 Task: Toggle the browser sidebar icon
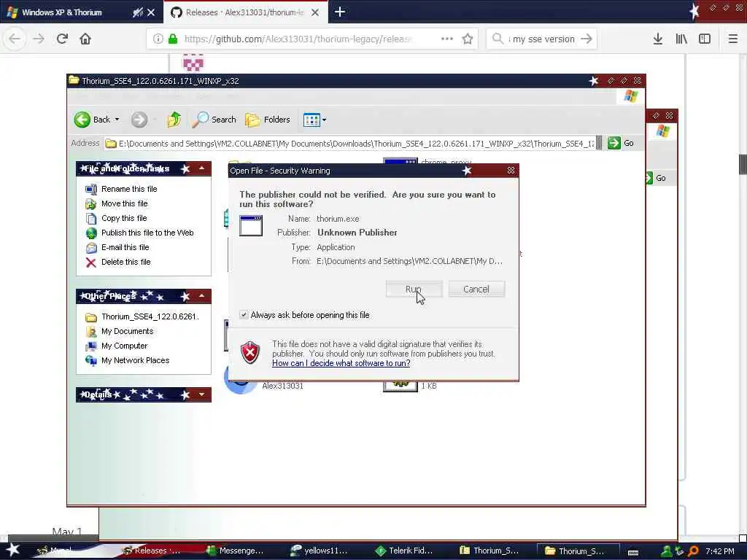coord(705,39)
